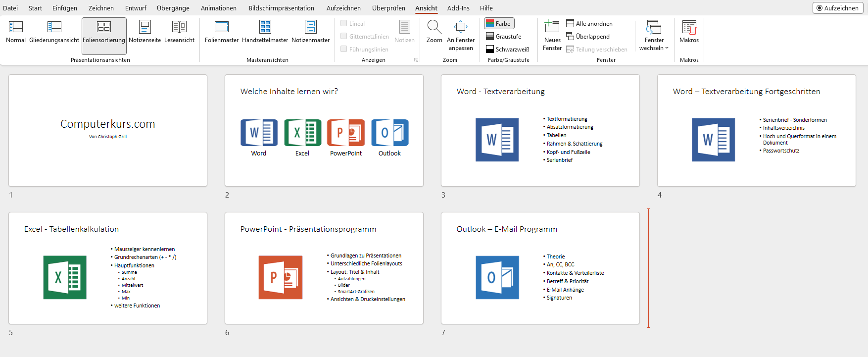The width and height of the screenshot is (868, 357).
Task: Click Alle anordnen button
Action: 589,23
